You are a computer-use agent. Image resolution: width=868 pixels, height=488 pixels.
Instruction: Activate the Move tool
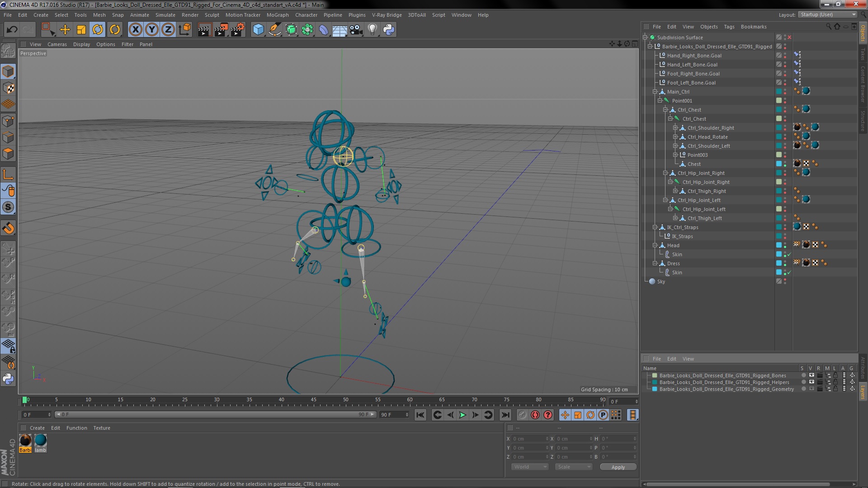click(x=65, y=30)
